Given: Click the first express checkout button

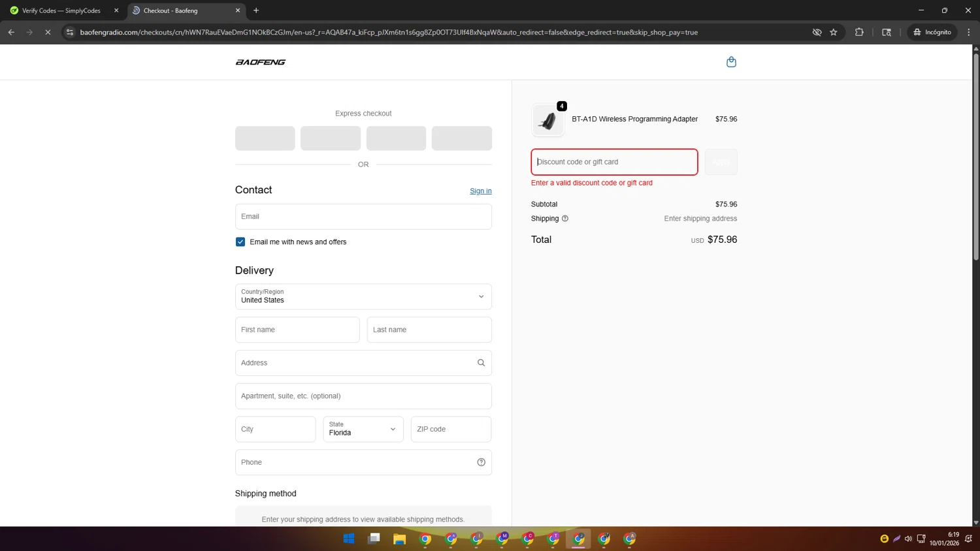Looking at the screenshot, I should click(x=265, y=138).
